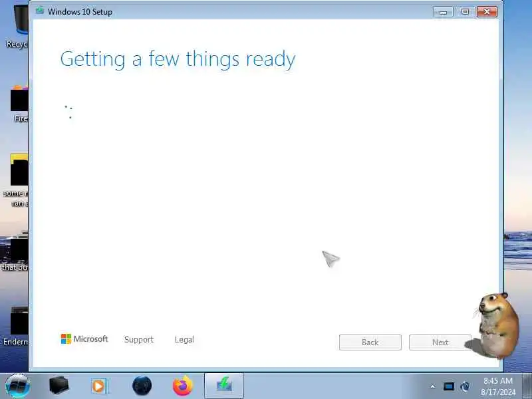Viewport: 532px width, 399px height.
Task: Open the Legal link
Action: [x=184, y=340]
